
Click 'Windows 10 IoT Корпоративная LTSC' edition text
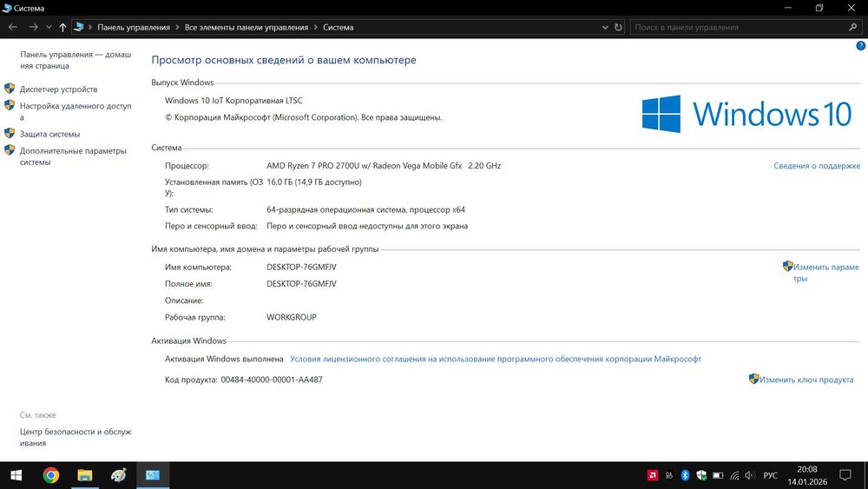point(233,101)
